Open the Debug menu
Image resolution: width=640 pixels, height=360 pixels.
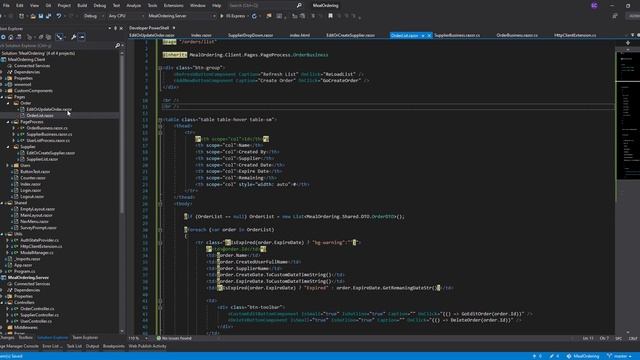pos(100,6)
